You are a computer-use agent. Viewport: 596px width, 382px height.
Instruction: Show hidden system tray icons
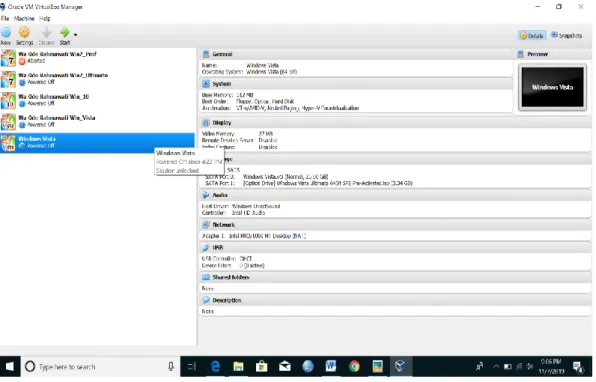coord(496,366)
